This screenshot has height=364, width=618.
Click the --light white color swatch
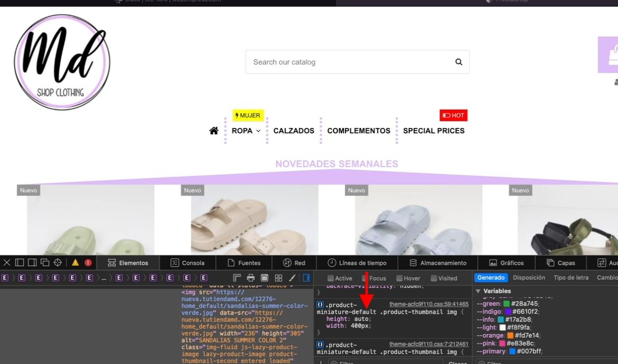(x=502, y=327)
